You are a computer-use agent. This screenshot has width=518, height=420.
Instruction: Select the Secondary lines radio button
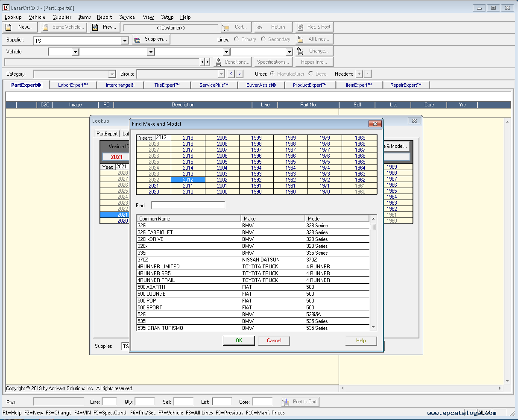pyautogui.click(x=263, y=39)
